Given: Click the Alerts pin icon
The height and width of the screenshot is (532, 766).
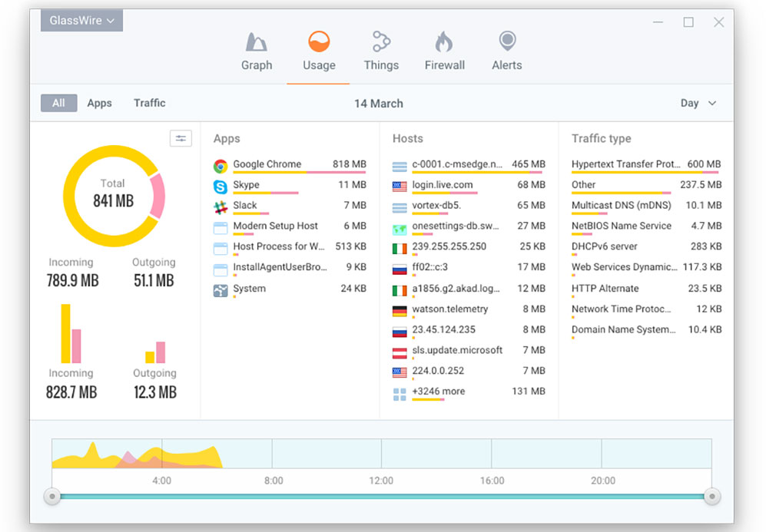Looking at the screenshot, I should pyautogui.click(x=507, y=41).
